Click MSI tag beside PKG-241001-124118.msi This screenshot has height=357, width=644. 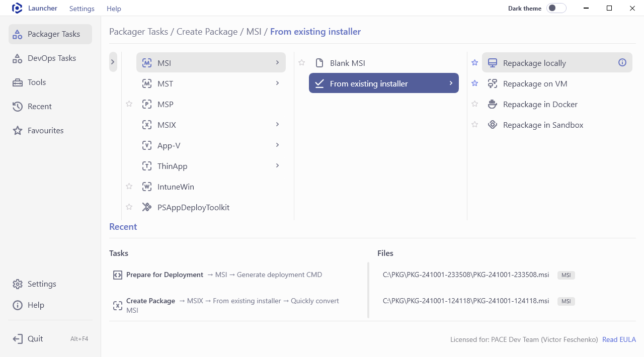coord(566,302)
